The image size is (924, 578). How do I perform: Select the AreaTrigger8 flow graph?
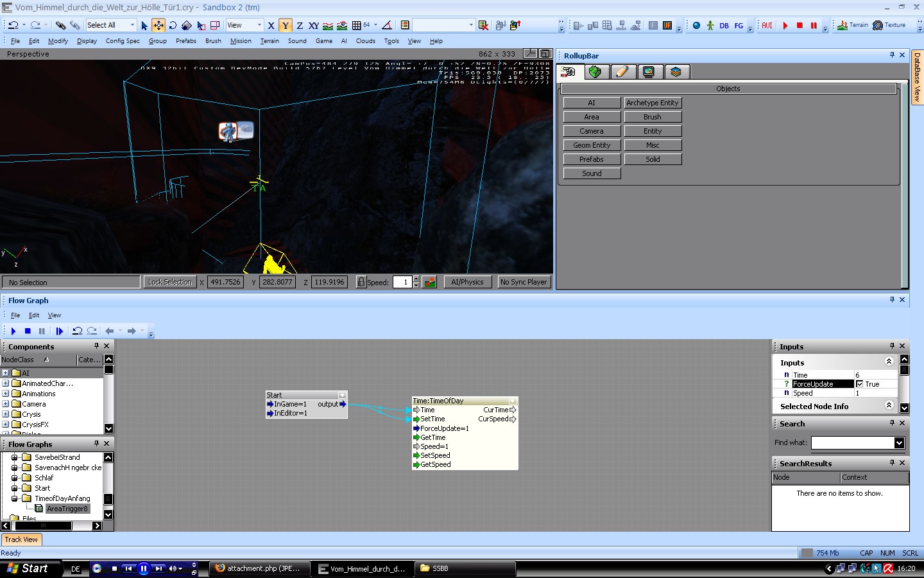point(67,509)
